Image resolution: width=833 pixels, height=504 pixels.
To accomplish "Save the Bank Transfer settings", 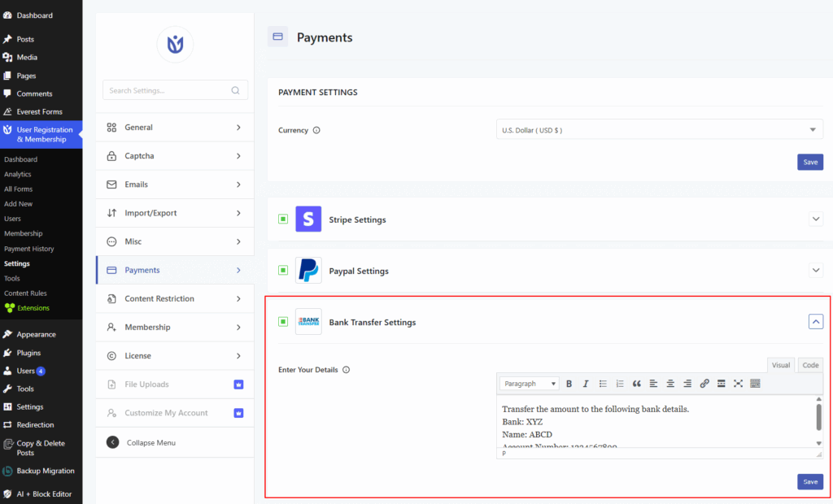I will pos(809,481).
